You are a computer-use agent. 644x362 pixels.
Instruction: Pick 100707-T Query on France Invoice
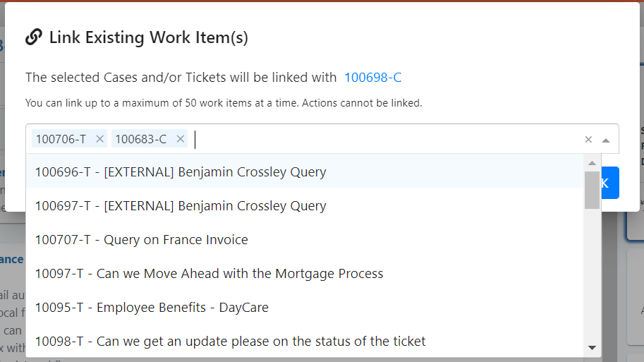pos(141,239)
